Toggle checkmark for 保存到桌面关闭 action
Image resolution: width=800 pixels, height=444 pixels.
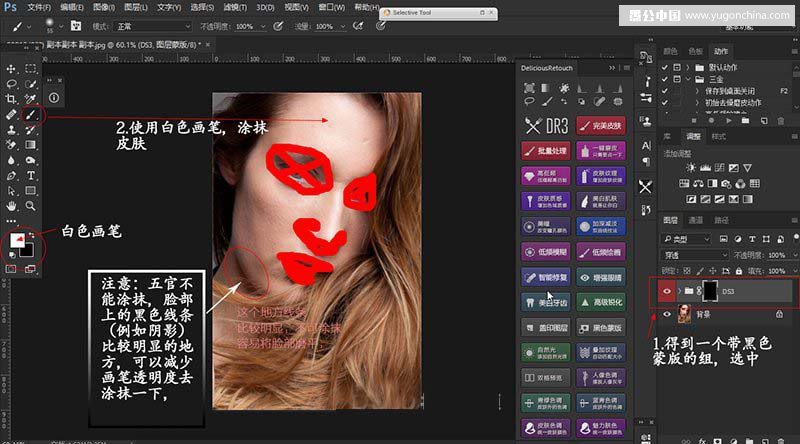tap(664, 91)
